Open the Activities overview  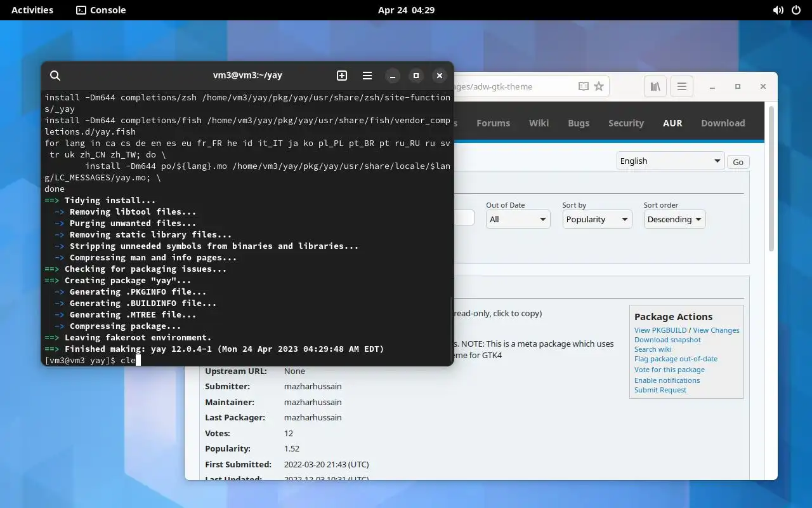(32, 10)
